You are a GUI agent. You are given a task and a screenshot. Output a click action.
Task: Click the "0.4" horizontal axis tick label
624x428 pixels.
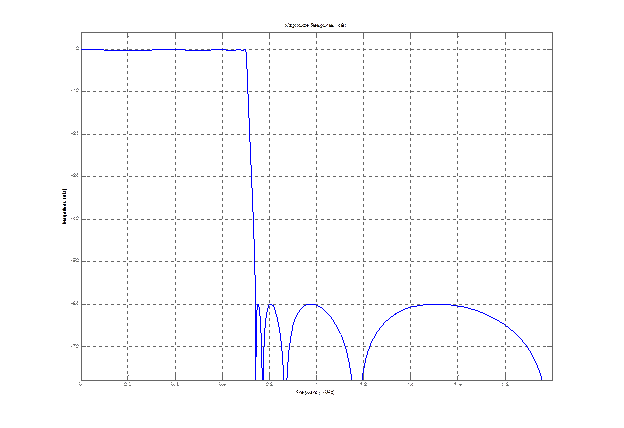tap(175, 384)
